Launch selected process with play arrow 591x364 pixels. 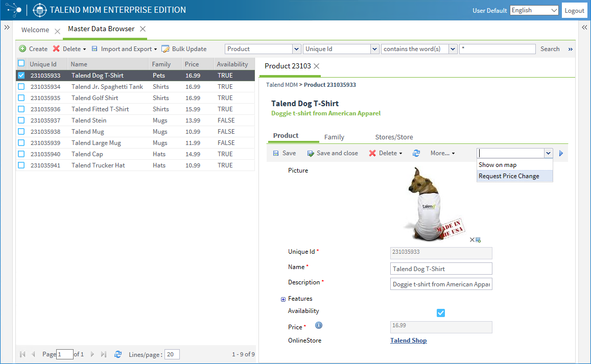[561, 153]
